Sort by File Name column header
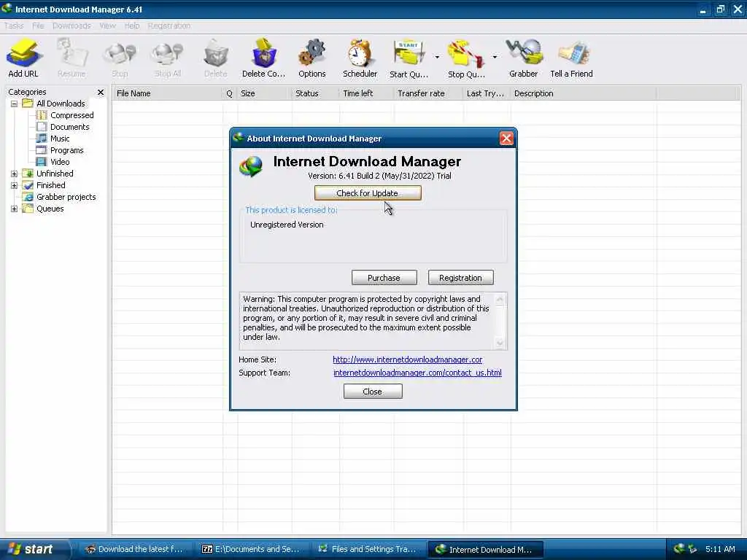747x560 pixels. (x=167, y=93)
